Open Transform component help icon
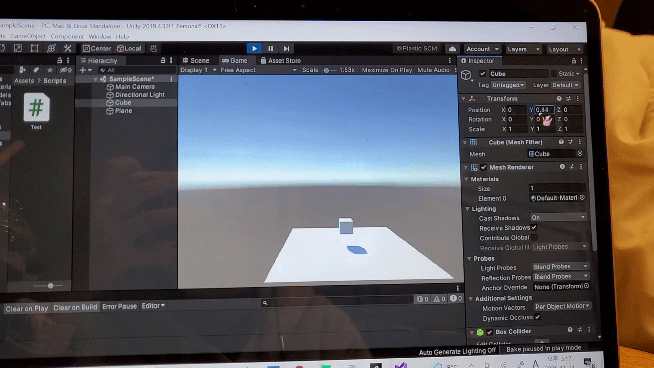Viewport: 654px width, 368px height. coord(559,98)
